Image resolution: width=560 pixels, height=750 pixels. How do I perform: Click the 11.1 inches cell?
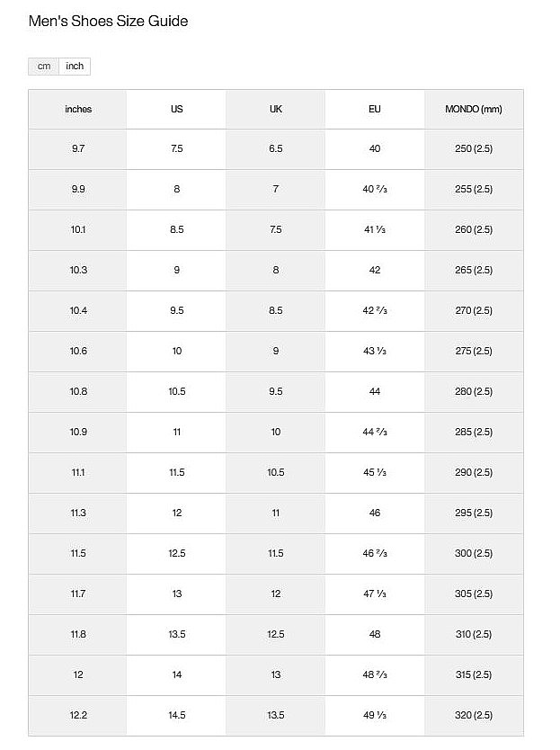click(78, 472)
